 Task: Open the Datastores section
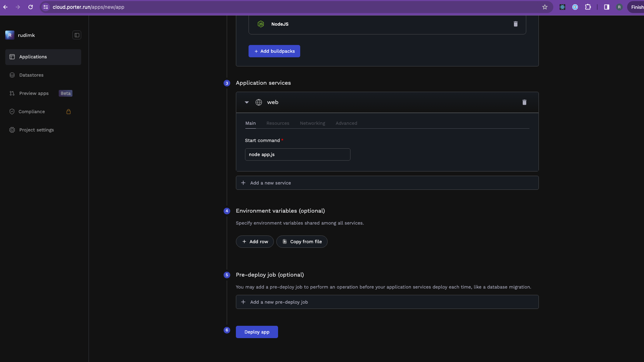[43, 75]
